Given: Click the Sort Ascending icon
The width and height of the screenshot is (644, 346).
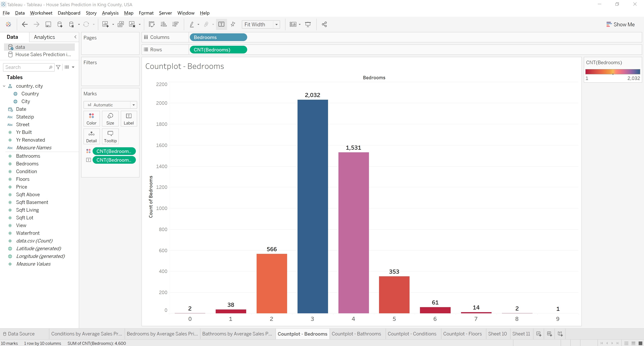Looking at the screenshot, I should coord(164,24).
